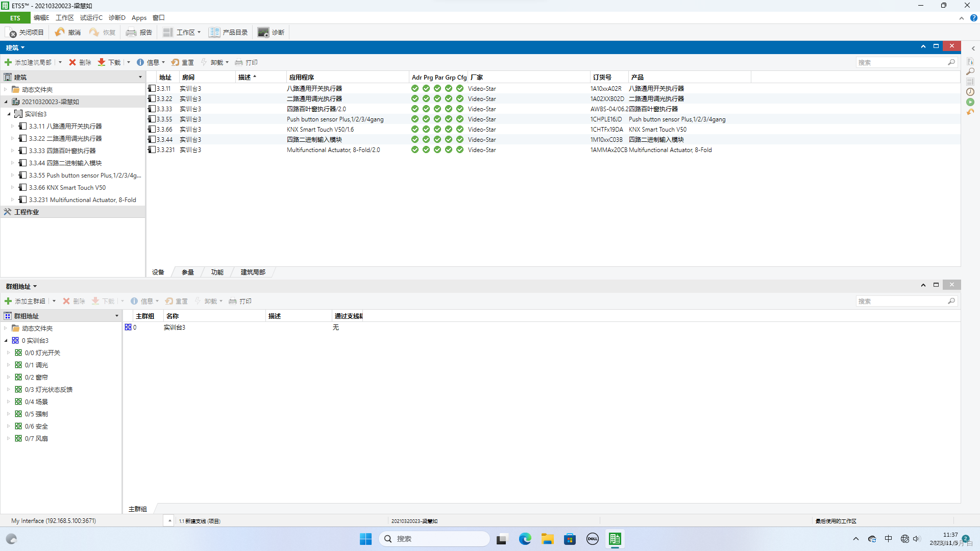Click main group 0 icon in table
Image resolution: width=980 pixels, height=551 pixels.
(x=128, y=327)
